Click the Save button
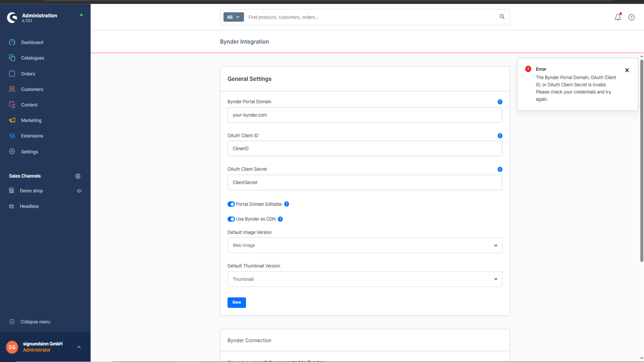The height and width of the screenshot is (362, 644). coord(236,302)
